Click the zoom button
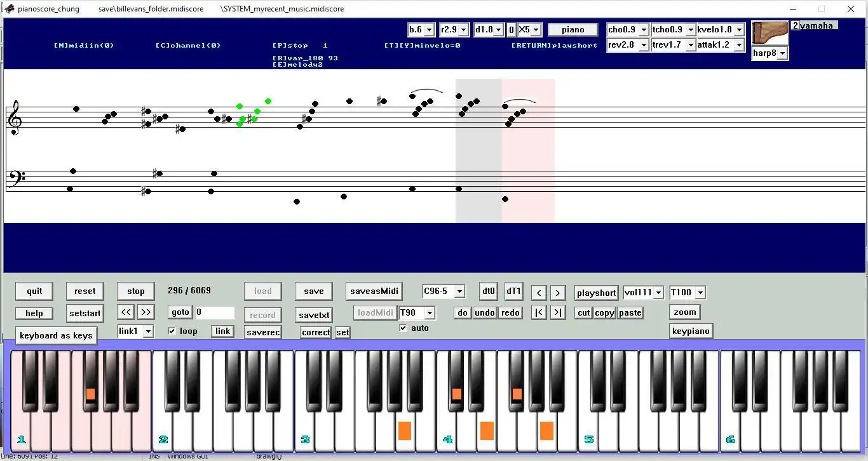 [685, 312]
